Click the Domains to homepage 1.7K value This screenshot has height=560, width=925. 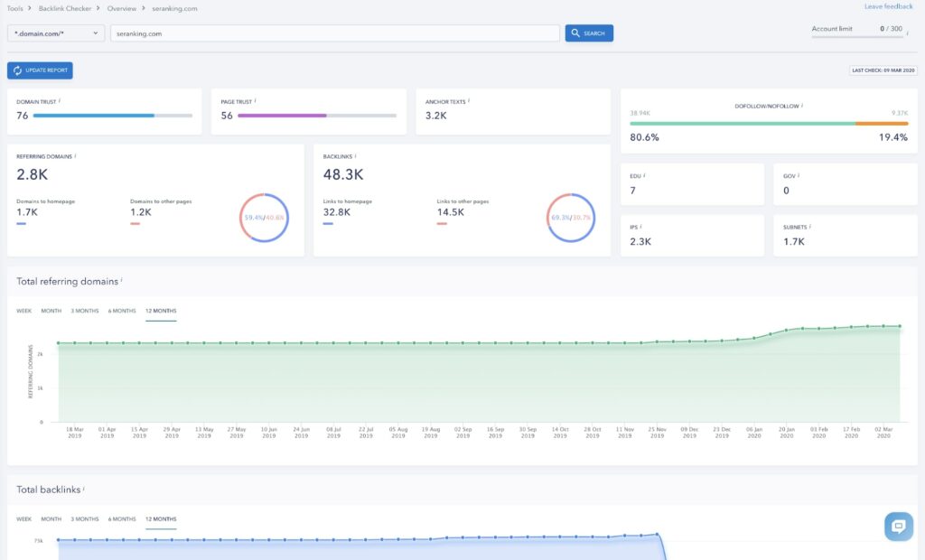[27, 212]
